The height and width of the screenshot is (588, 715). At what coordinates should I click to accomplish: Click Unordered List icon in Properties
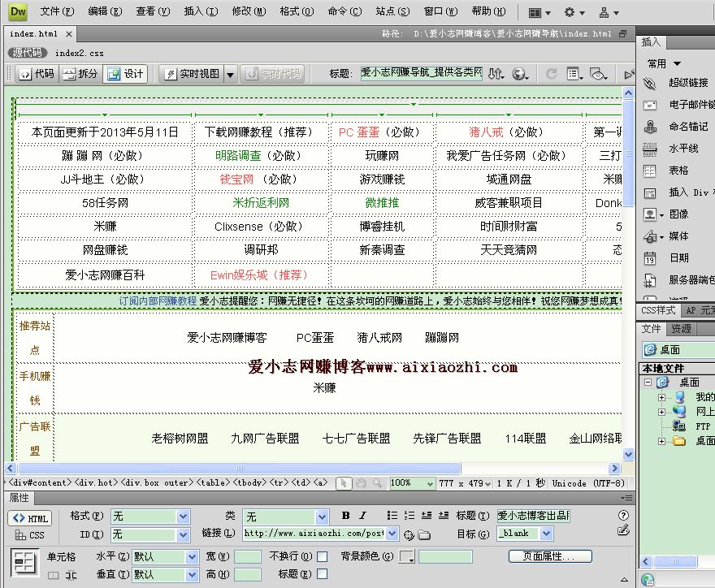click(x=392, y=516)
